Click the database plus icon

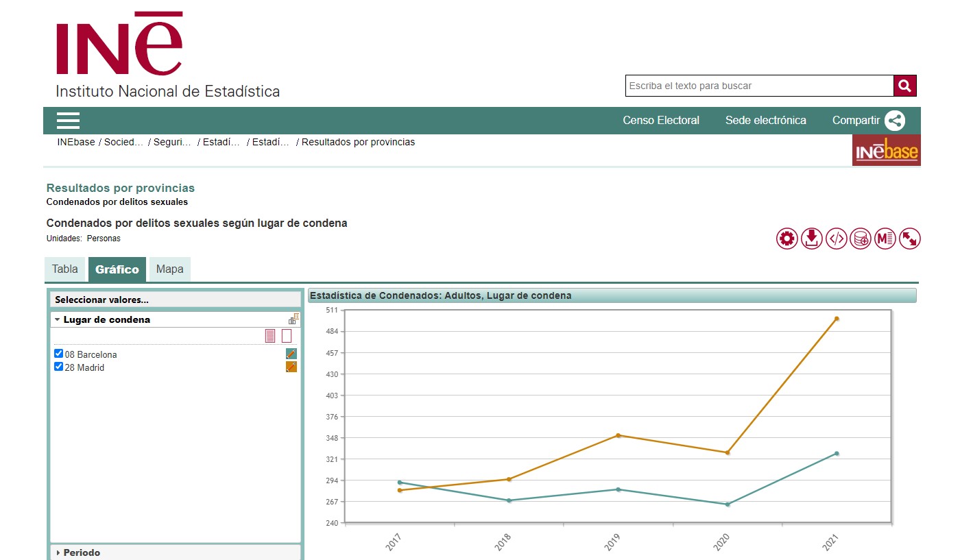click(x=861, y=239)
